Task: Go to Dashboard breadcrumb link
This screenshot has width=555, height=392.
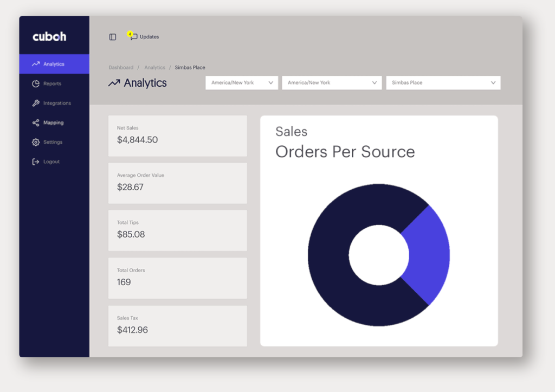Action: [x=121, y=68]
